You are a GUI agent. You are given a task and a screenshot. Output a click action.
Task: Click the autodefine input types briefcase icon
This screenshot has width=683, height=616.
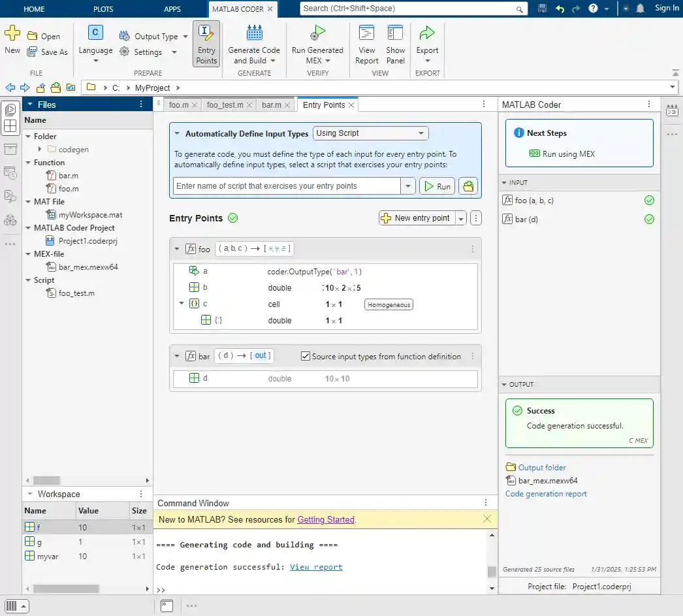468,186
